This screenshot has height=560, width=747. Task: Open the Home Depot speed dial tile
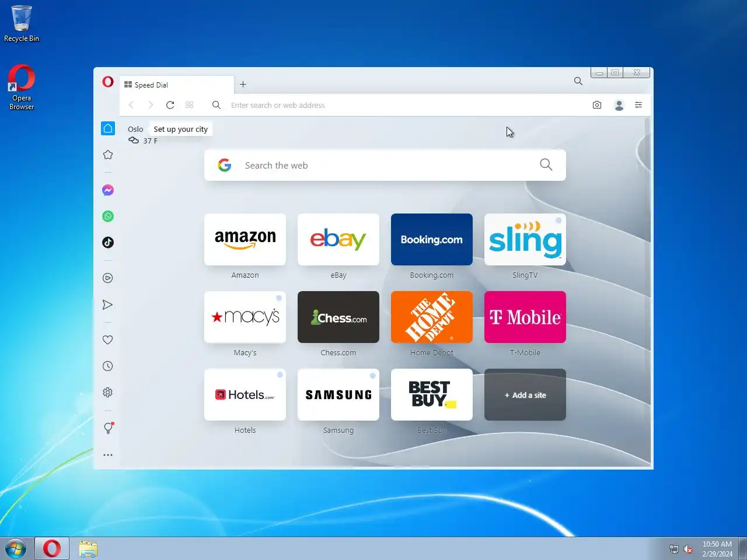(x=432, y=317)
